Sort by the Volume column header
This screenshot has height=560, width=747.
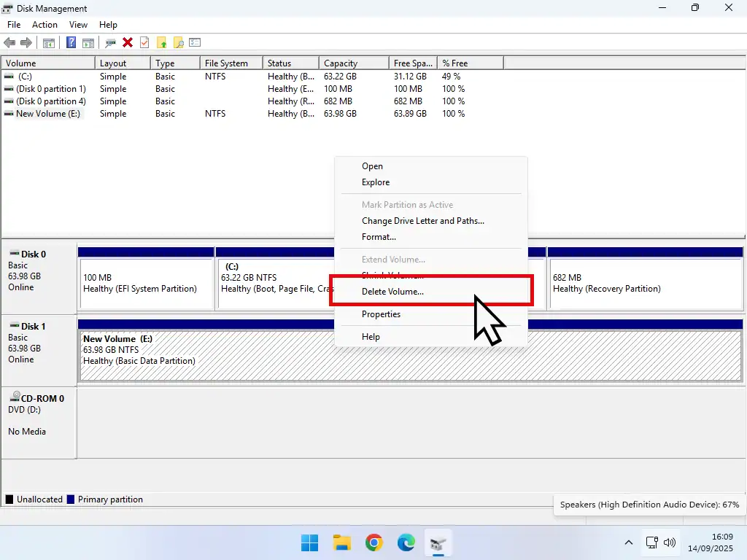click(x=48, y=63)
